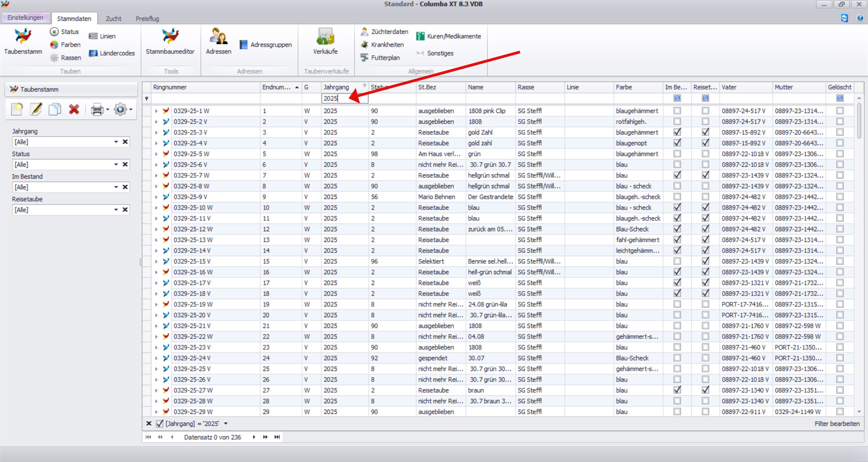
Task: Jump to the last record in navigator
Action: [277, 437]
